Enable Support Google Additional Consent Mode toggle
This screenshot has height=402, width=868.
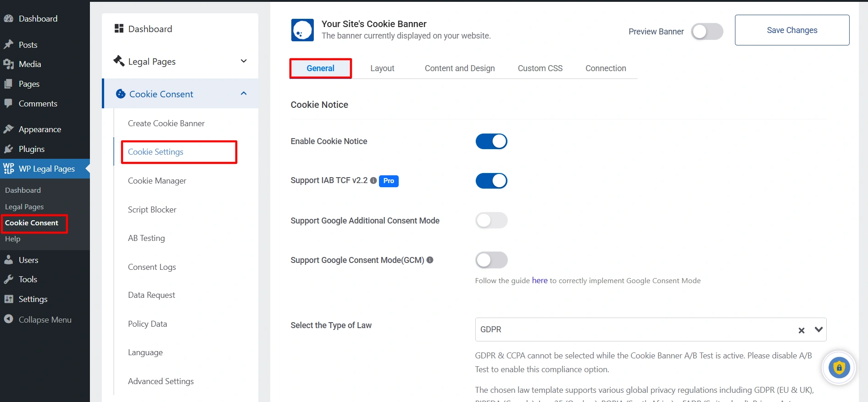point(491,220)
